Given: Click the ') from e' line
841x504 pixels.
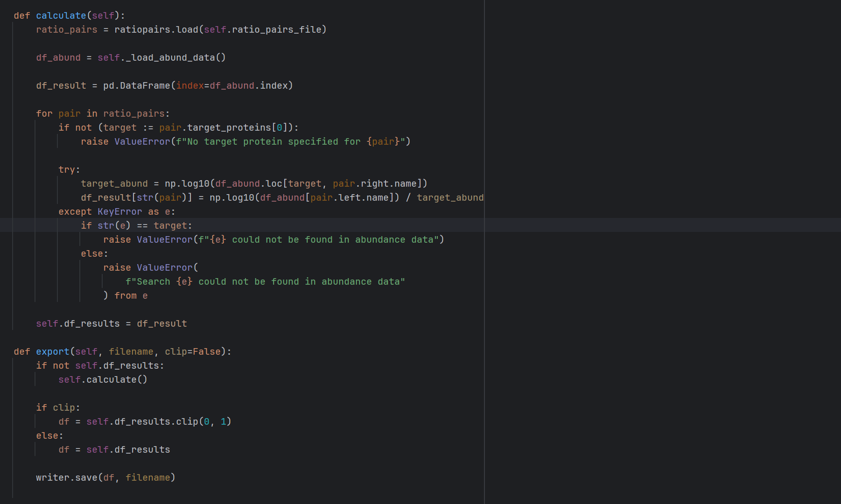Looking at the screenshot, I should coord(126,295).
